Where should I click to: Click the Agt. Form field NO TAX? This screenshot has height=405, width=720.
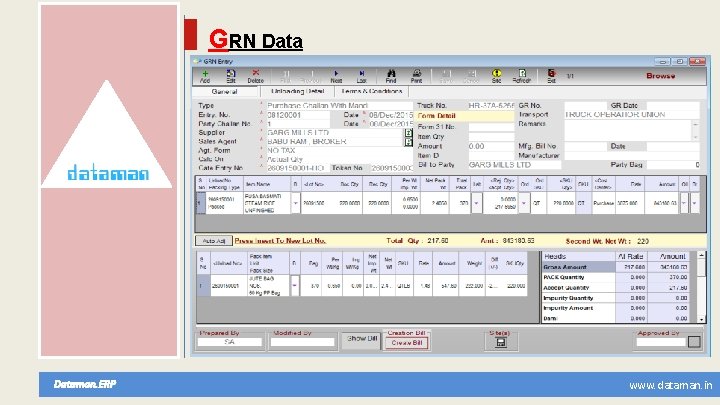(339, 151)
